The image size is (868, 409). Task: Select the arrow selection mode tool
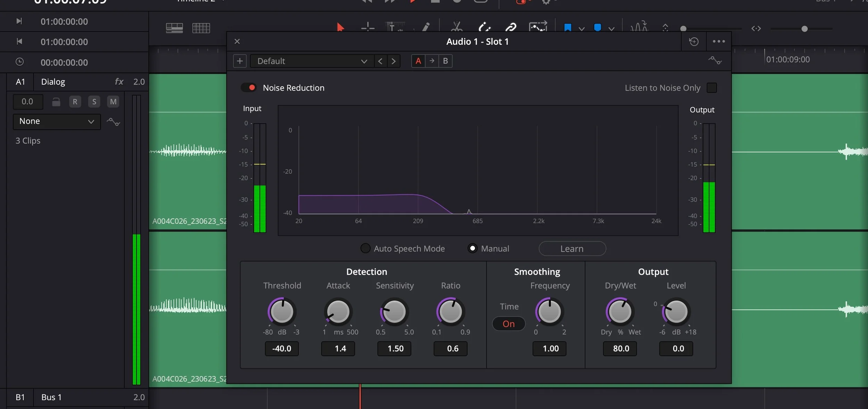click(341, 27)
